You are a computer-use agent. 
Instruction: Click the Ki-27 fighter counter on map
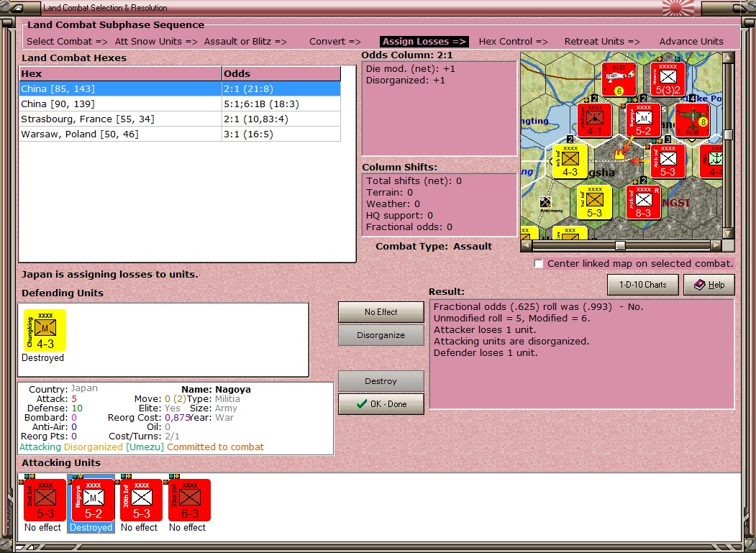click(619, 79)
